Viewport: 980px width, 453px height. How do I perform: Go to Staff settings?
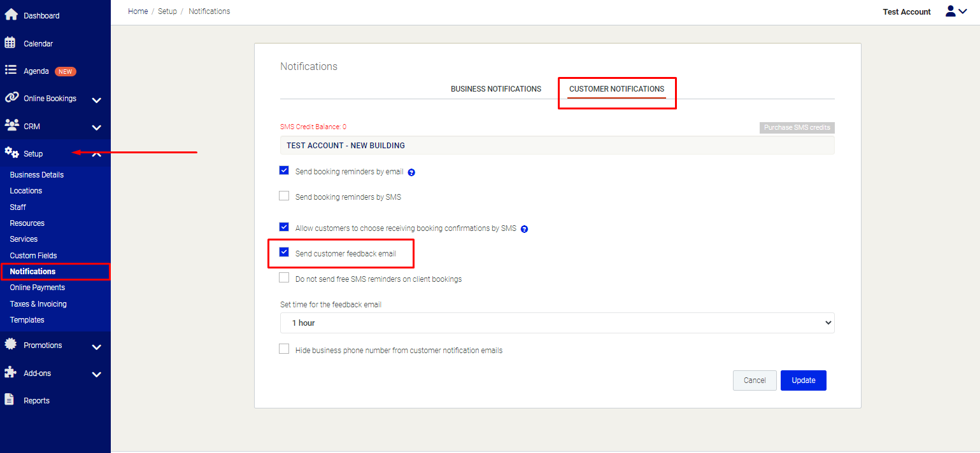coord(18,207)
